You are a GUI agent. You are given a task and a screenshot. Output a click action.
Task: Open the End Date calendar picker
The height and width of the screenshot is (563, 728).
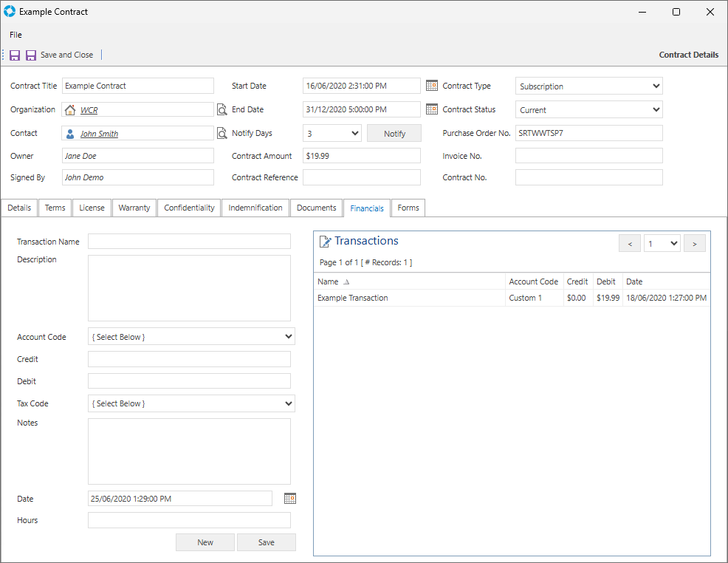432,109
